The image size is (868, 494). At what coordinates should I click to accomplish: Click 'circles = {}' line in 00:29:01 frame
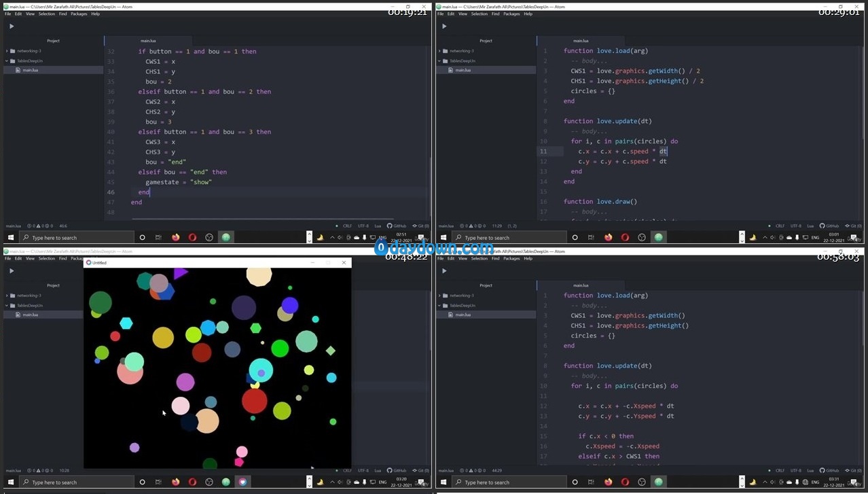[593, 91]
